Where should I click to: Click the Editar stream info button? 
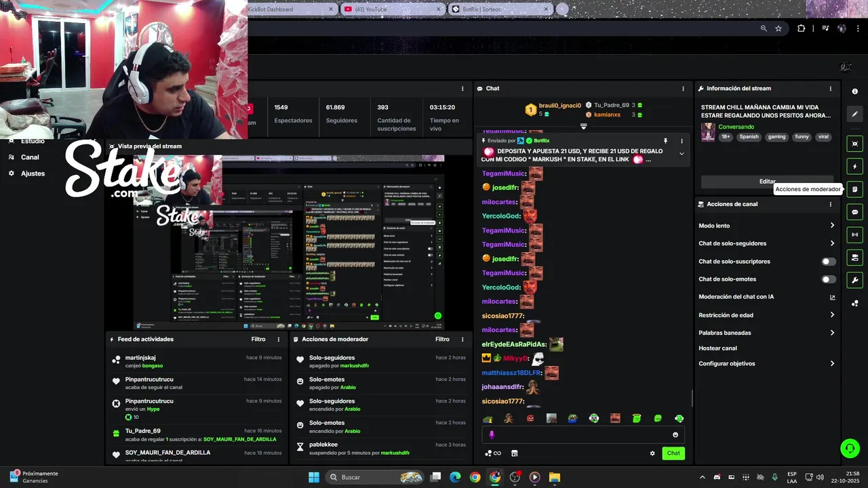coord(767,182)
